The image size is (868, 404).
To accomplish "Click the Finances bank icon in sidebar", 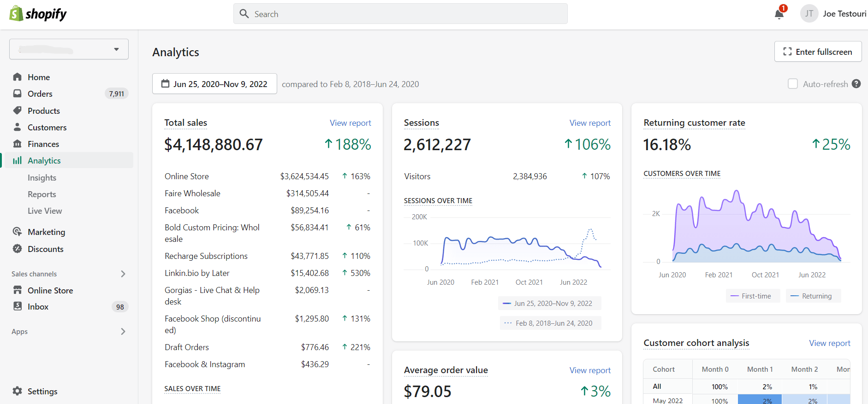I will (18, 144).
